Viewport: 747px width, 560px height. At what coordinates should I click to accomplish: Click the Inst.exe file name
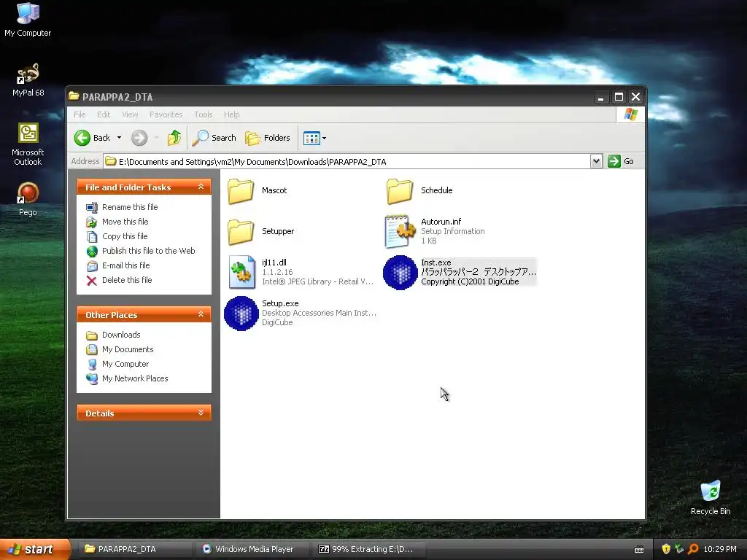pyautogui.click(x=436, y=262)
